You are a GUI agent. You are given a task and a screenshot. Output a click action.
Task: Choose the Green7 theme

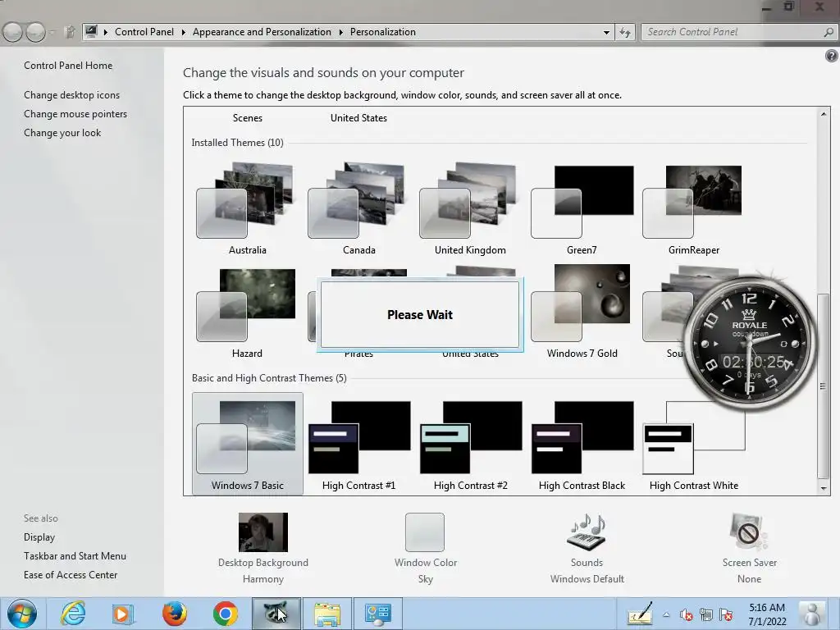coord(582,209)
